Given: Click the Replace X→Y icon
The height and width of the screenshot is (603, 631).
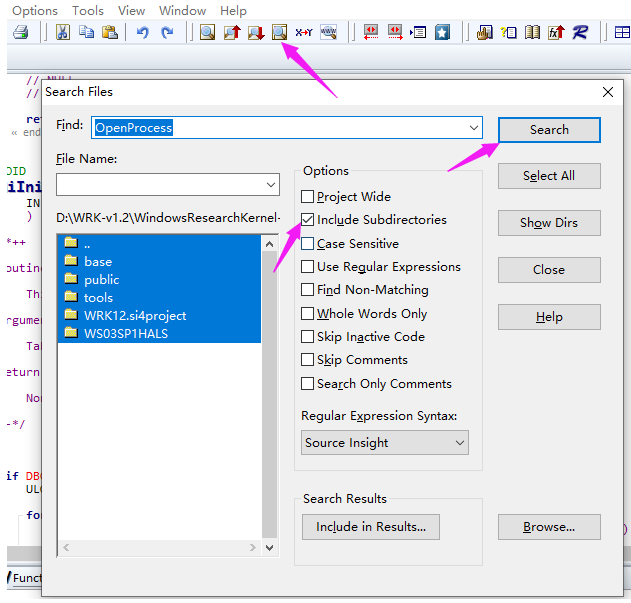Looking at the screenshot, I should pyautogui.click(x=304, y=32).
